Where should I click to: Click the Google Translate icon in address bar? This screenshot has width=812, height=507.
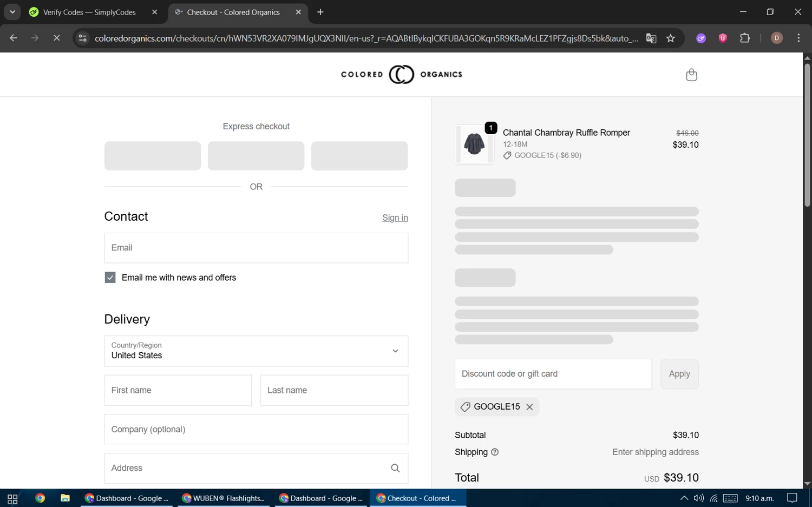pyautogui.click(x=651, y=38)
